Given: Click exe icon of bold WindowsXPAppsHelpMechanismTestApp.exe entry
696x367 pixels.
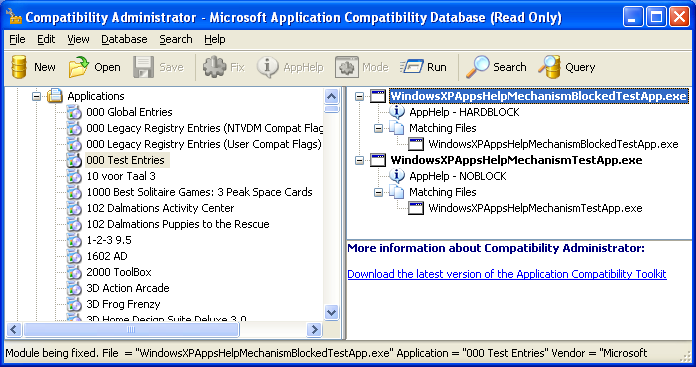Looking at the screenshot, I should [x=378, y=160].
